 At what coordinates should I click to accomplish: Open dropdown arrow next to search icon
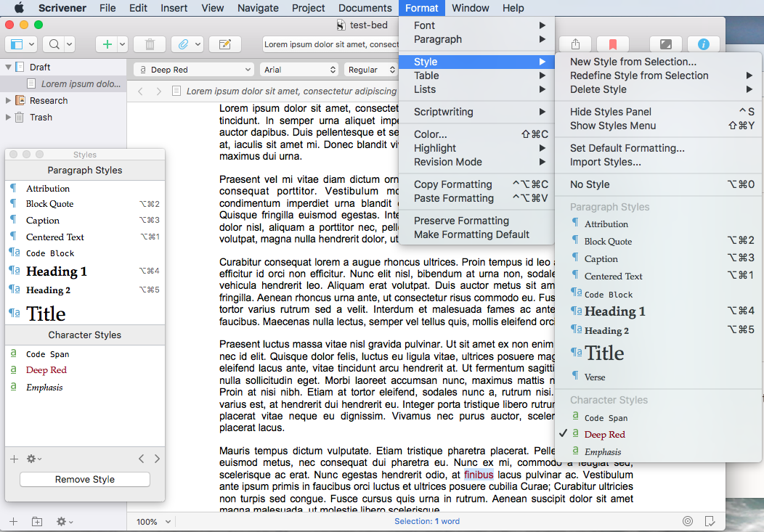[x=69, y=44]
